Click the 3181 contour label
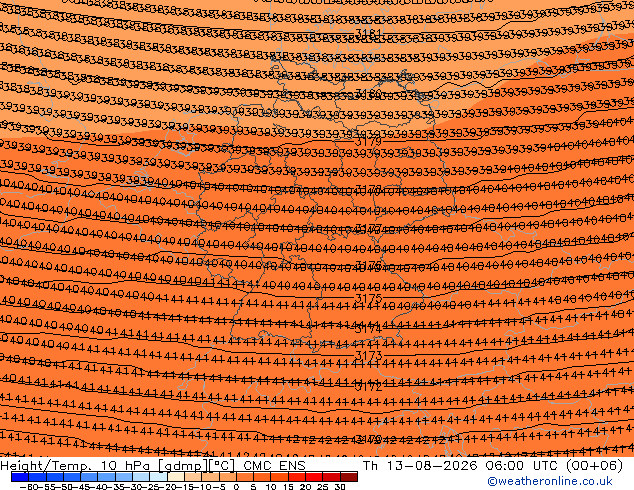Image resolution: width=634 pixels, height=490 pixels. (x=368, y=33)
